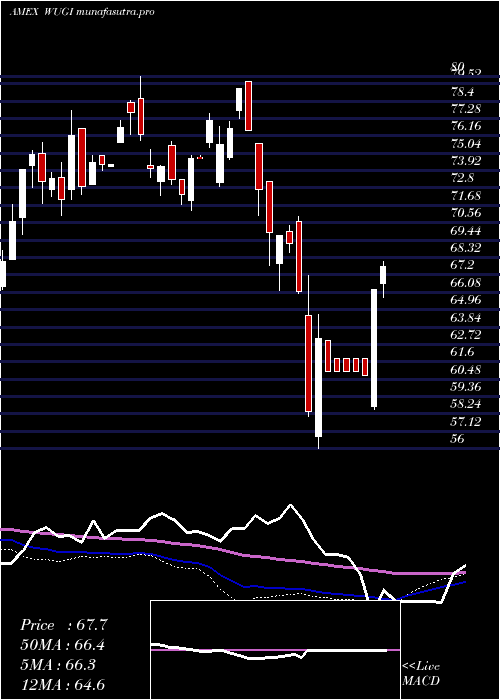Click the '12MA : 64.6' readout

click(63, 684)
